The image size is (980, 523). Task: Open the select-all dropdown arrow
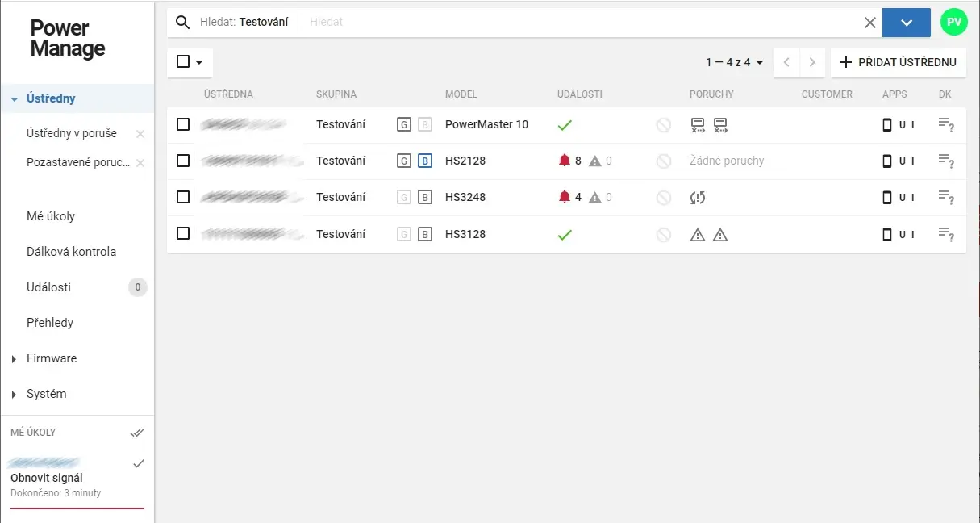pyautogui.click(x=198, y=62)
